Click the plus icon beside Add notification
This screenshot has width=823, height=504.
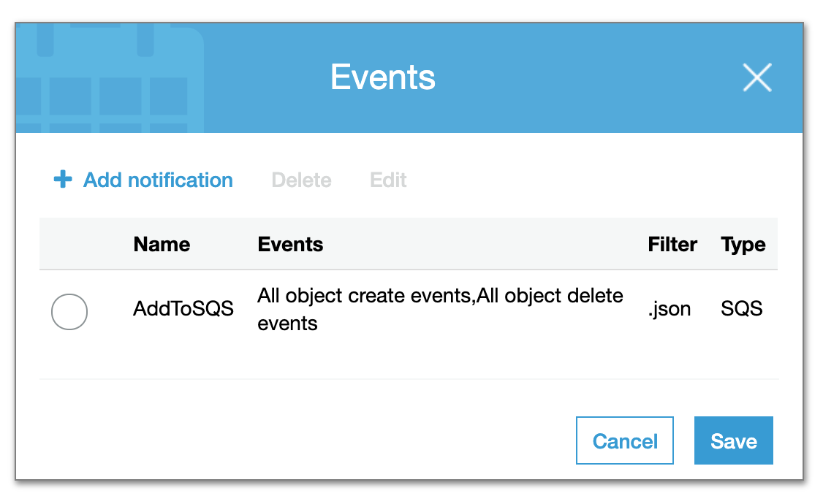coord(63,180)
